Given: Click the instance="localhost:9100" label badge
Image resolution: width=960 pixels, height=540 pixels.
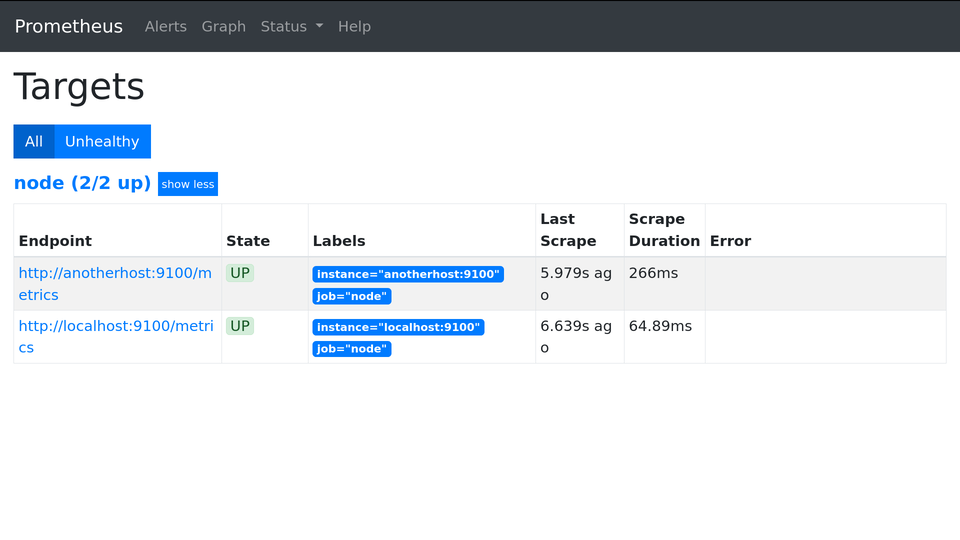Looking at the screenshot, I should pos(398,327).
